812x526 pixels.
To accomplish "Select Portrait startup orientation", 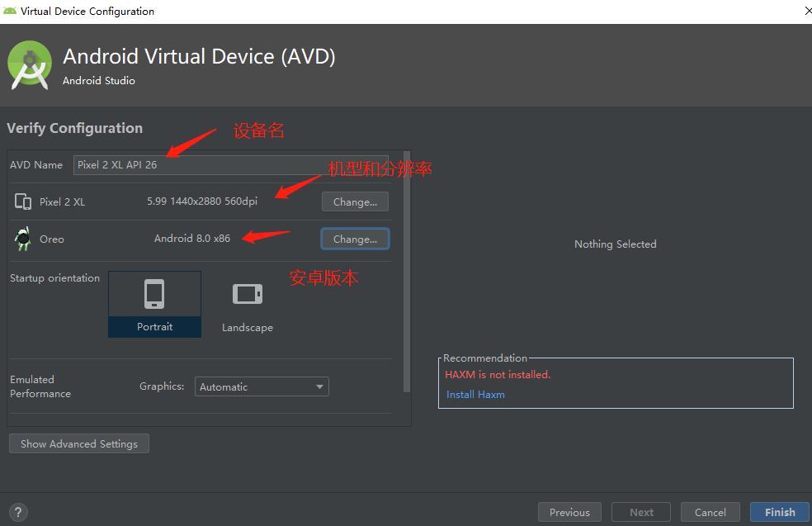I will tap(154, 304).
